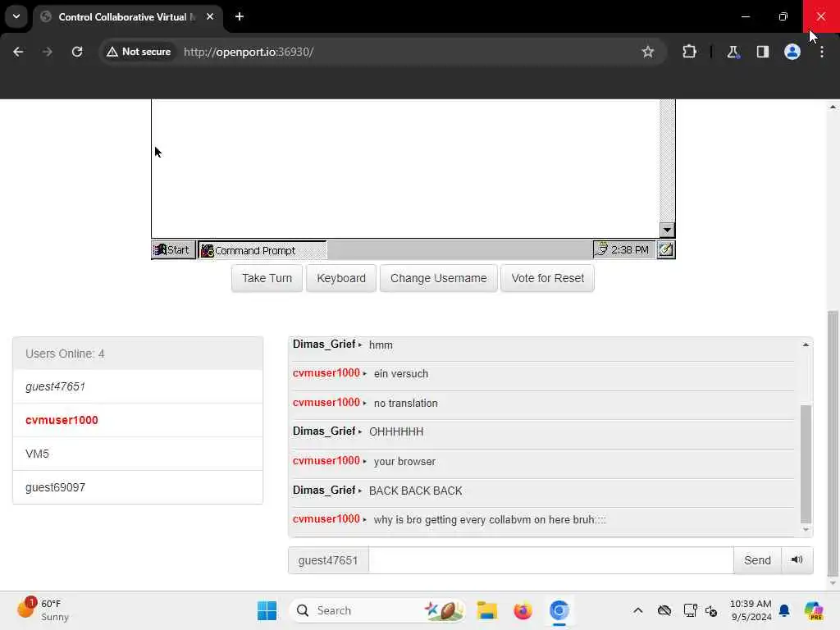Open the Extensions puzzle icon
840x630 pixels.
[689, 52]
